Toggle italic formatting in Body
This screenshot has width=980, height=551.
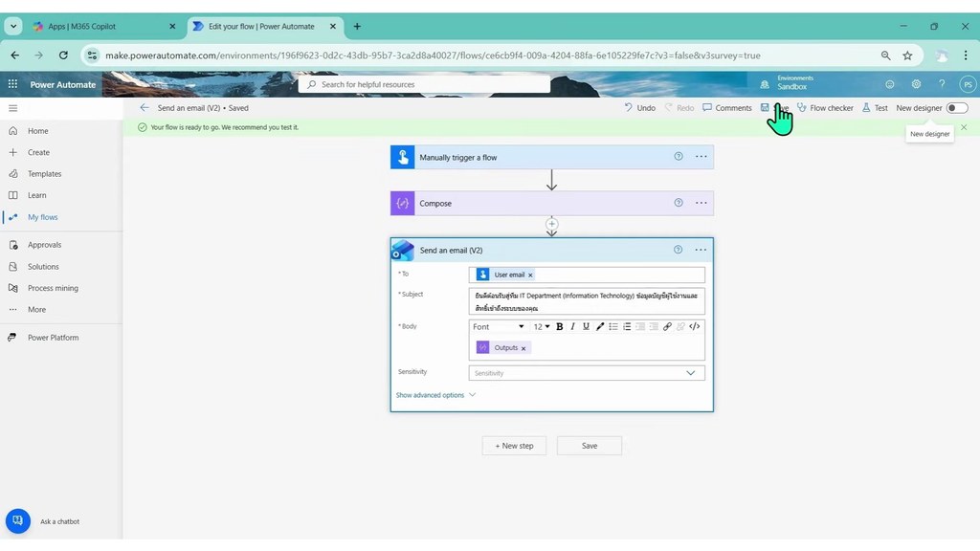coord(572,327)
